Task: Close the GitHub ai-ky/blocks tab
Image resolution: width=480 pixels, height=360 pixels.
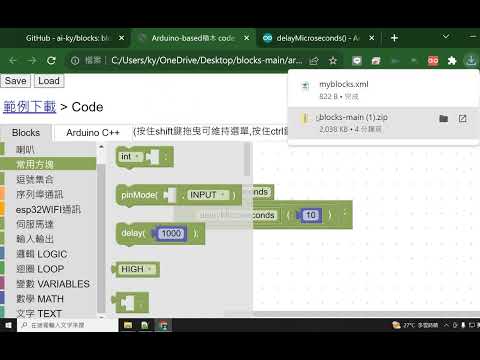Action: pyautogui.click(x=122, y=38)
